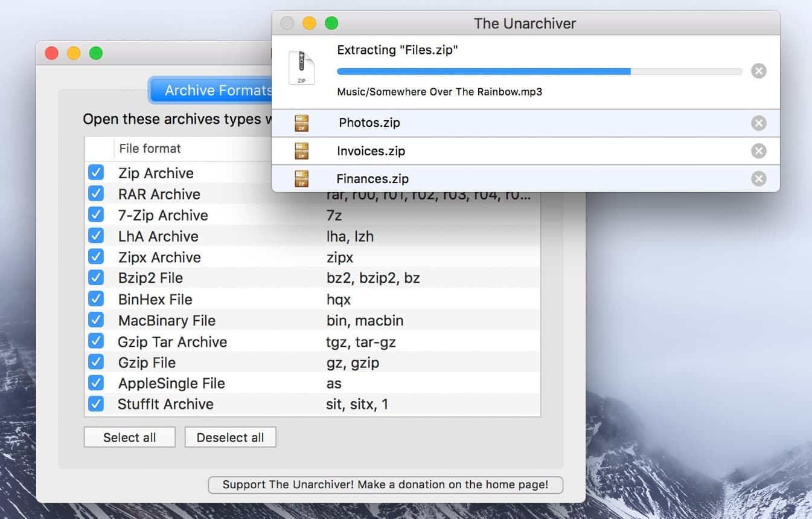Select the Finances.zip queue row
This screenshot has width=812, height=519.
pyautogui.click(x=526, y=179)
